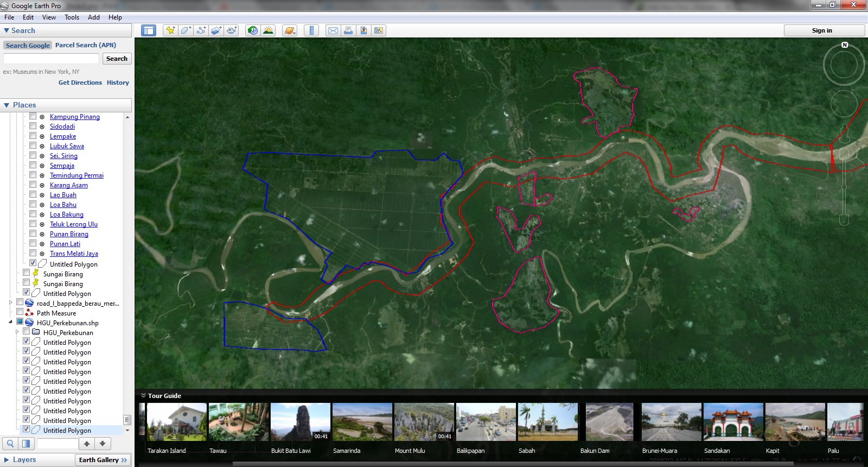Enable the Sungai Birang placemark checkbox above Untitled Polygon
The height and width of the screenshot is (467, 868).
click(27, 283)
